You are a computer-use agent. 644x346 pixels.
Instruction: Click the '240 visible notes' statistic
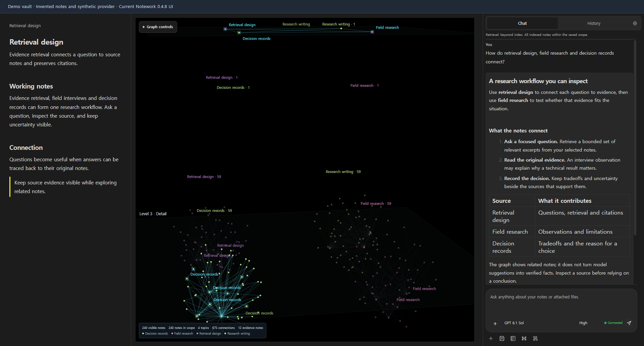coord(154,328)
